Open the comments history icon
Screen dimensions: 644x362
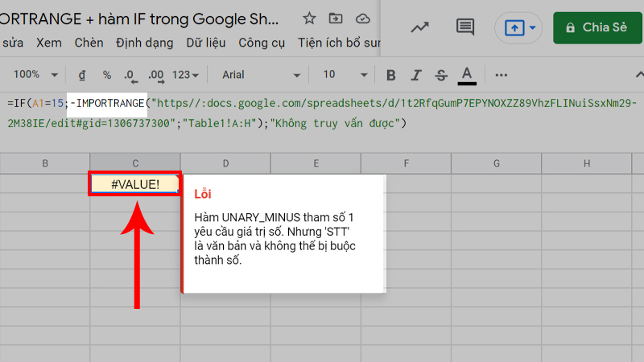(x=465, y=27)
